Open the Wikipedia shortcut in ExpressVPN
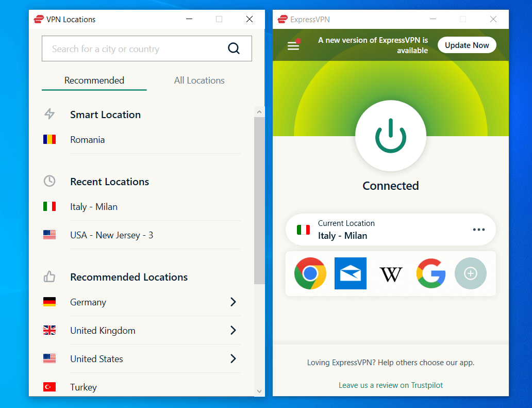Screen dimensions: 532x408 (391, 273)
